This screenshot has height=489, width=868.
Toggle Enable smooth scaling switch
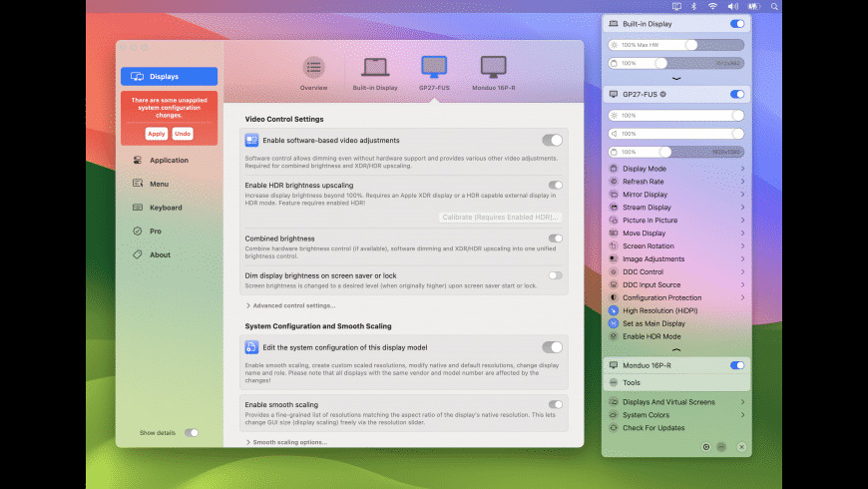(556, 404)
